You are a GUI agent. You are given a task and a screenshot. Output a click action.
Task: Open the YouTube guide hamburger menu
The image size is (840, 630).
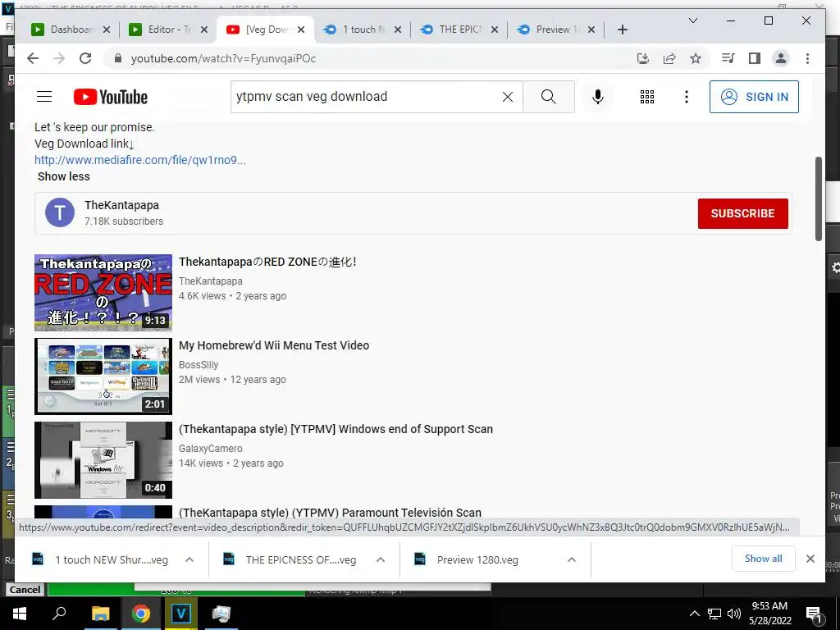[44, 97]
